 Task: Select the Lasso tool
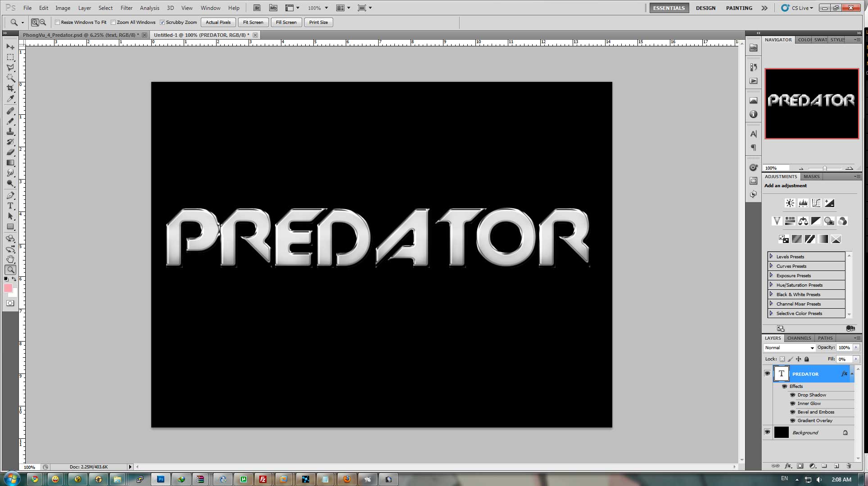tap(10, 67)
